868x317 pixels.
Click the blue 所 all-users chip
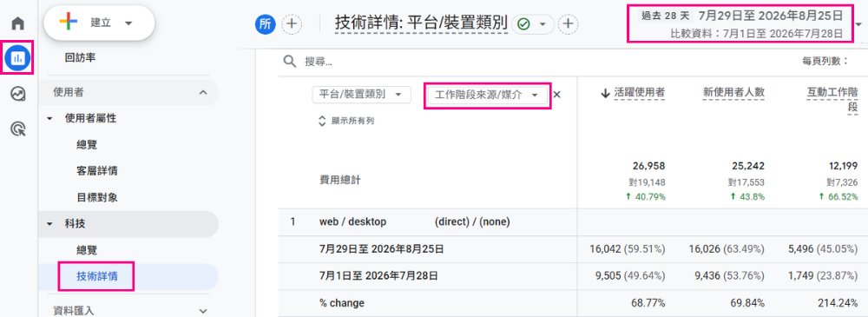point(265,23)
